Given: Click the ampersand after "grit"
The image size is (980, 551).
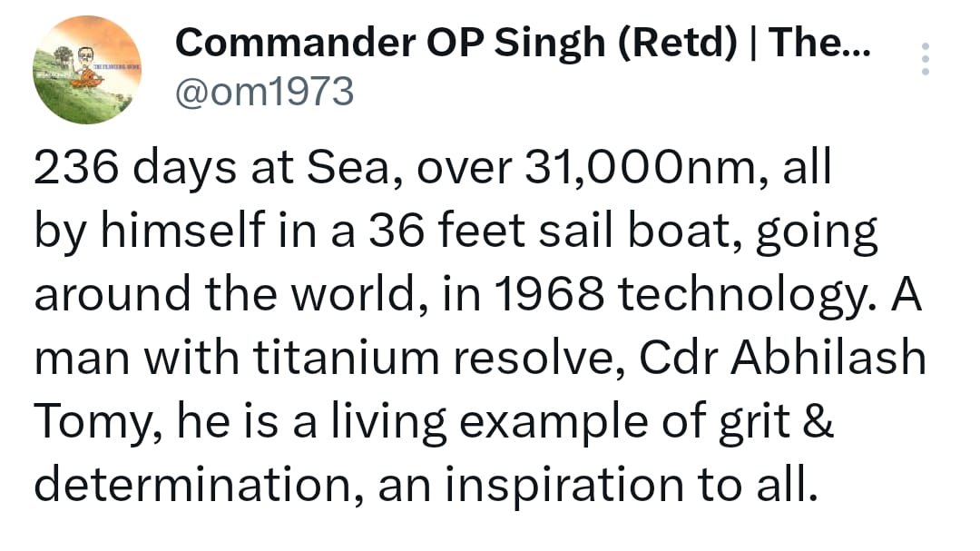Looking at the screenshot, I should click(818, 421).
